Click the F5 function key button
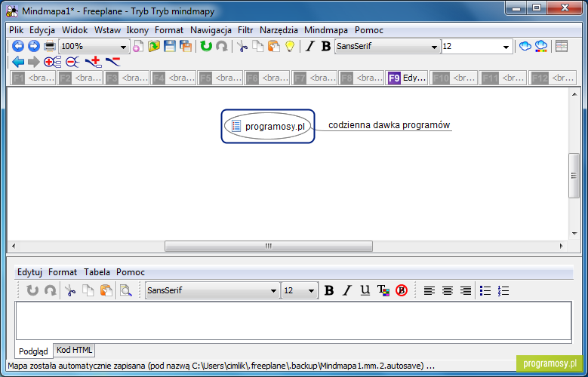 pyautogui.click(x=220, y=78)
